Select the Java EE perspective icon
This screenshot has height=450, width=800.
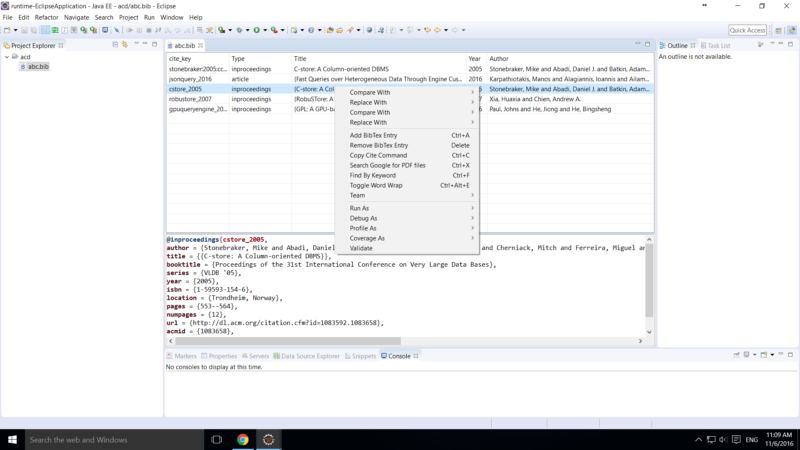[x=792, y=30]
